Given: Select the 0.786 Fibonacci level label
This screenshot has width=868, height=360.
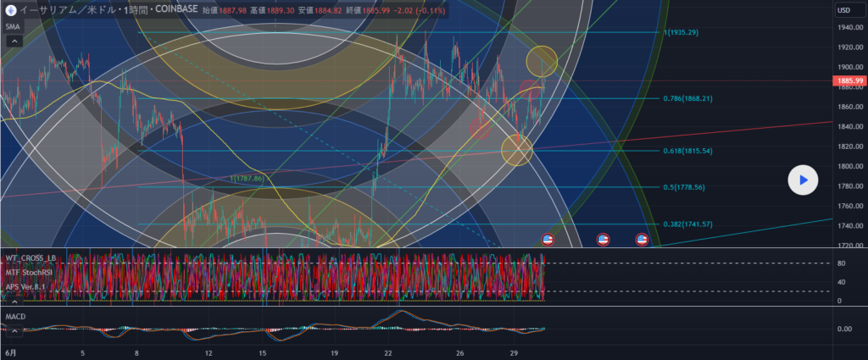Looking at the screenshot, I should (687, 98).
